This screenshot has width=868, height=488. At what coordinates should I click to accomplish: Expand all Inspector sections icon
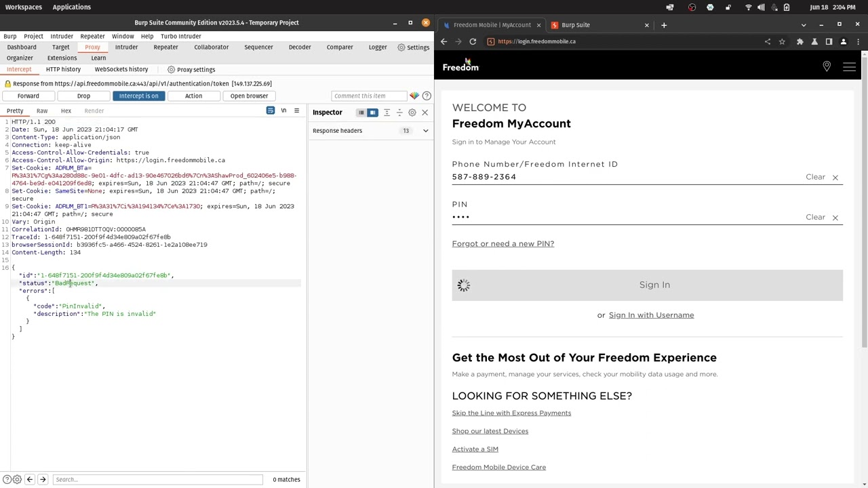click(x=387, y=113)
